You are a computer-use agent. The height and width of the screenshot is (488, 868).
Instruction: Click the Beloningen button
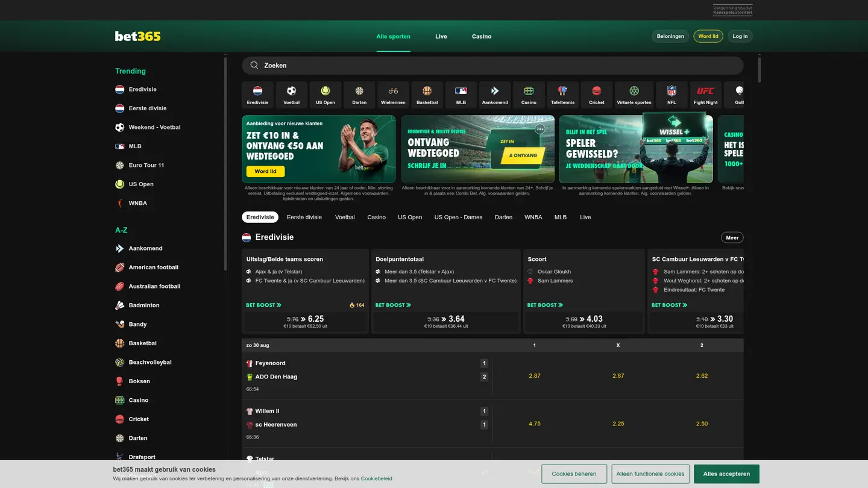coord(670,36)
